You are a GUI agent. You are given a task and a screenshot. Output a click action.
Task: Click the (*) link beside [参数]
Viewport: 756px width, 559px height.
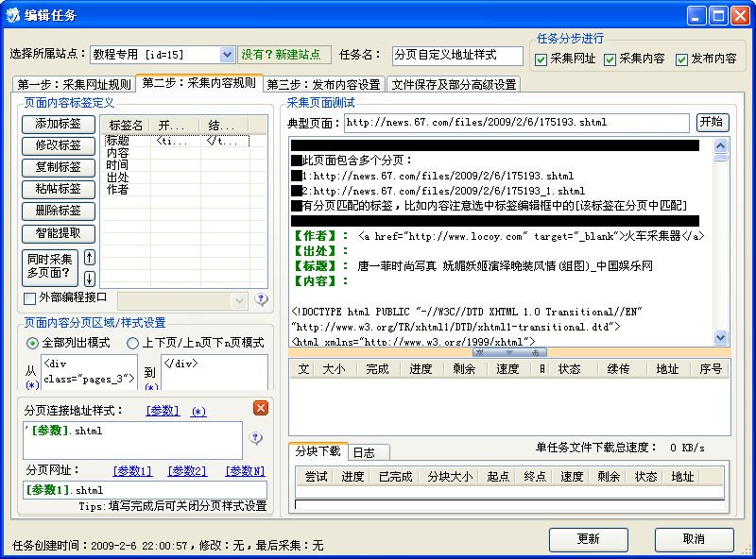(x=198, y=412)
